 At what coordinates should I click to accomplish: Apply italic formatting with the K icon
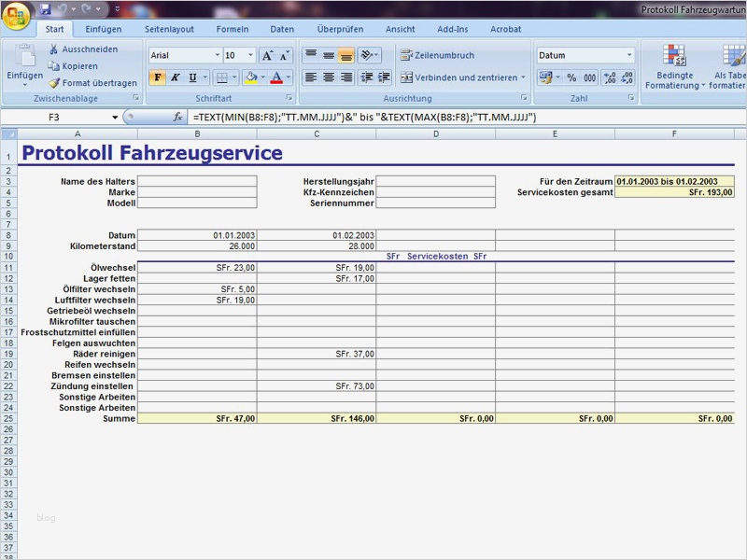pyautogui.click(x=174, y=77)
